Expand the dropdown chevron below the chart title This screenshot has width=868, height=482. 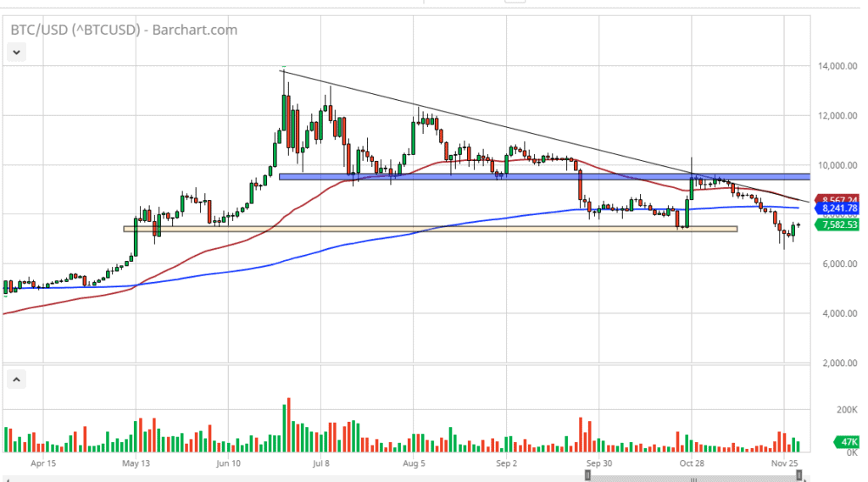tap(16, 53)
